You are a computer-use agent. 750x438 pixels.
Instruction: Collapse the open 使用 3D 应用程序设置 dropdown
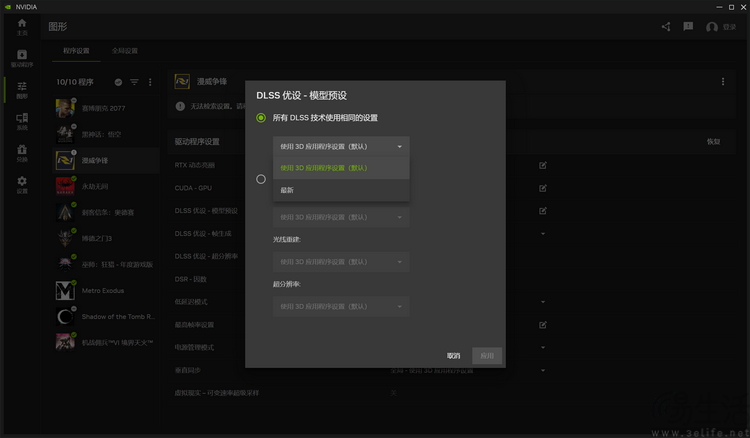pos(341,146)
